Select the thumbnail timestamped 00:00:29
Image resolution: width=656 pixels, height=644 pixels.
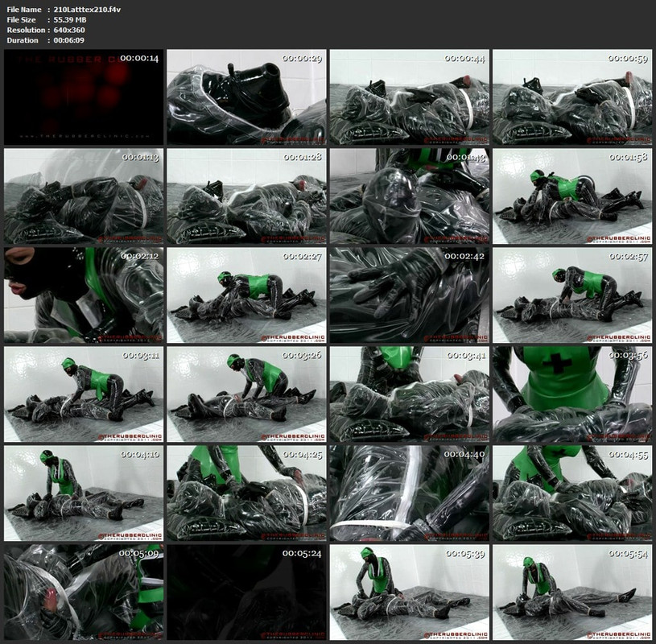coord(246,97)
